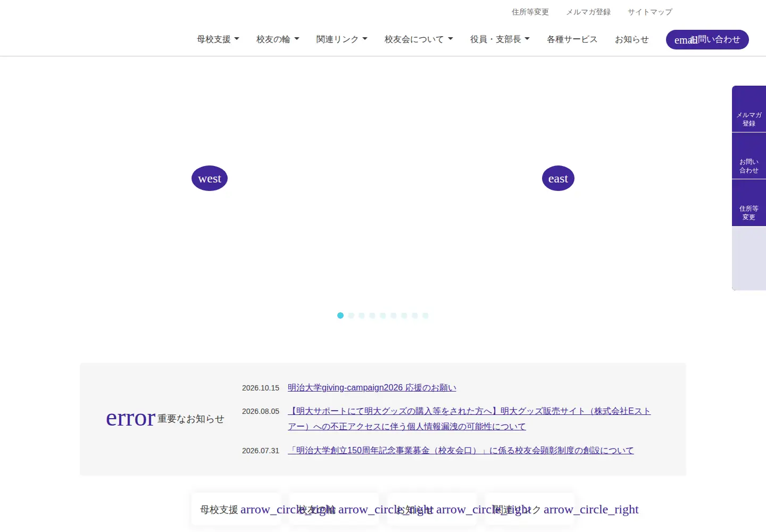Go to 各種サービス in the navigation bar

[x=572, y=39]
